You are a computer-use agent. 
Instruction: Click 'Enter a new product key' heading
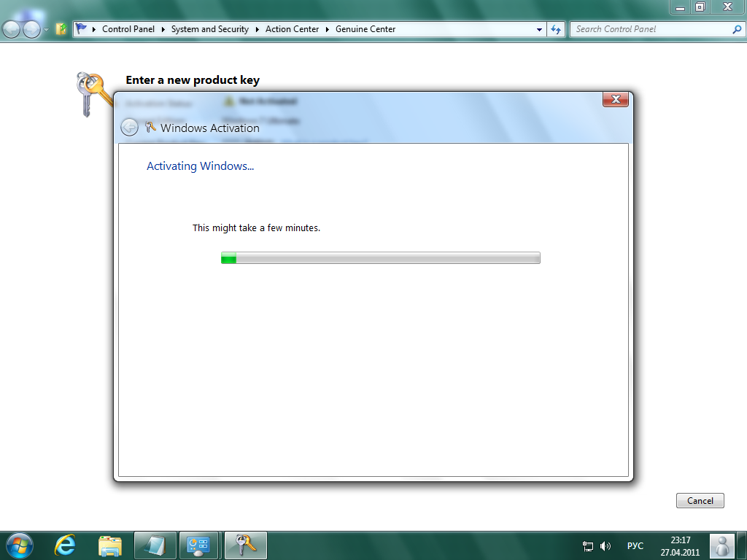(x=193, y=80)
